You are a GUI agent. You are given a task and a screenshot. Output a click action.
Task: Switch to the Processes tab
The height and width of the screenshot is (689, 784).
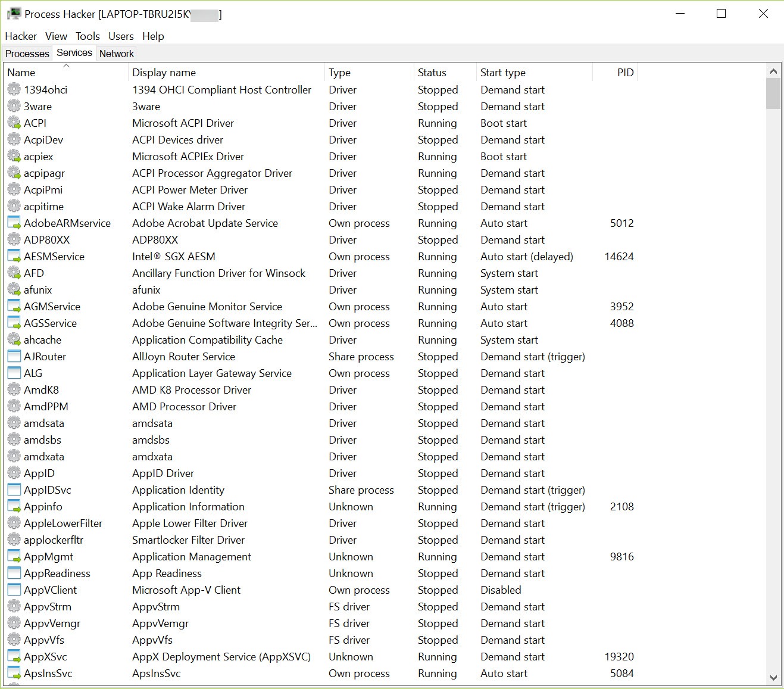(27, 54)
